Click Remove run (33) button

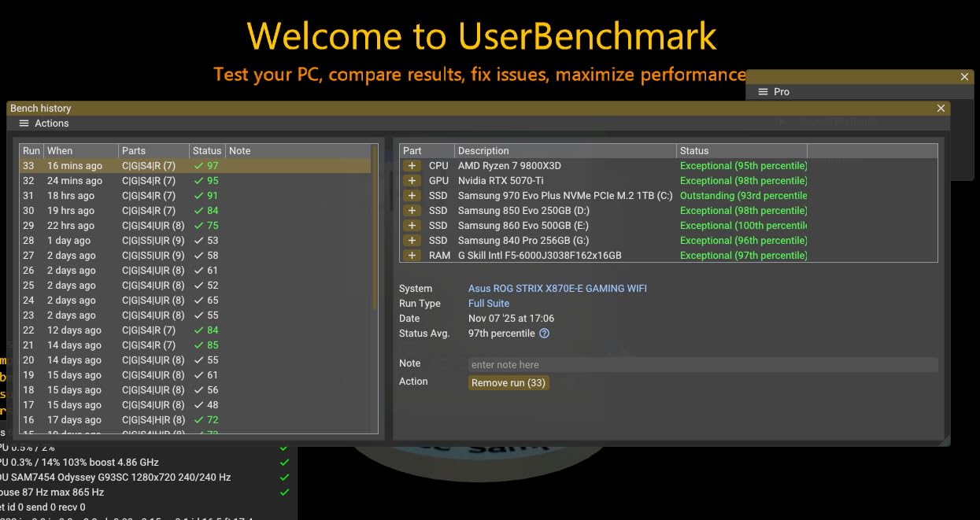click(x=508, y=383)
